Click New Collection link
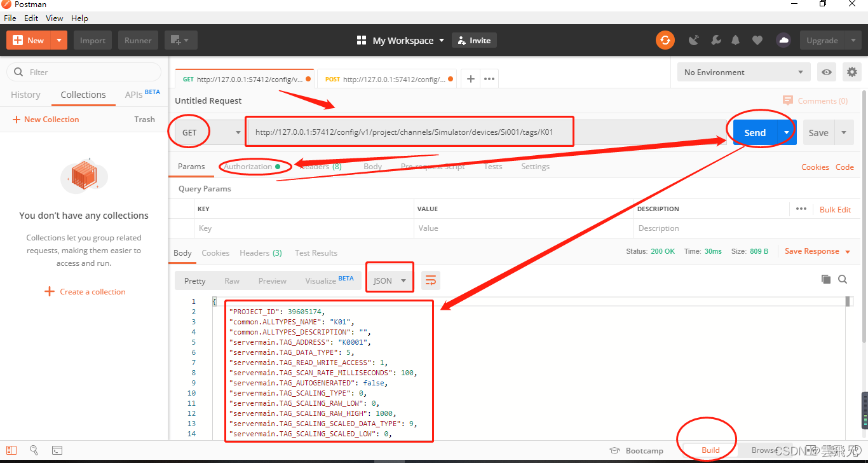 [x=46, y=119]
